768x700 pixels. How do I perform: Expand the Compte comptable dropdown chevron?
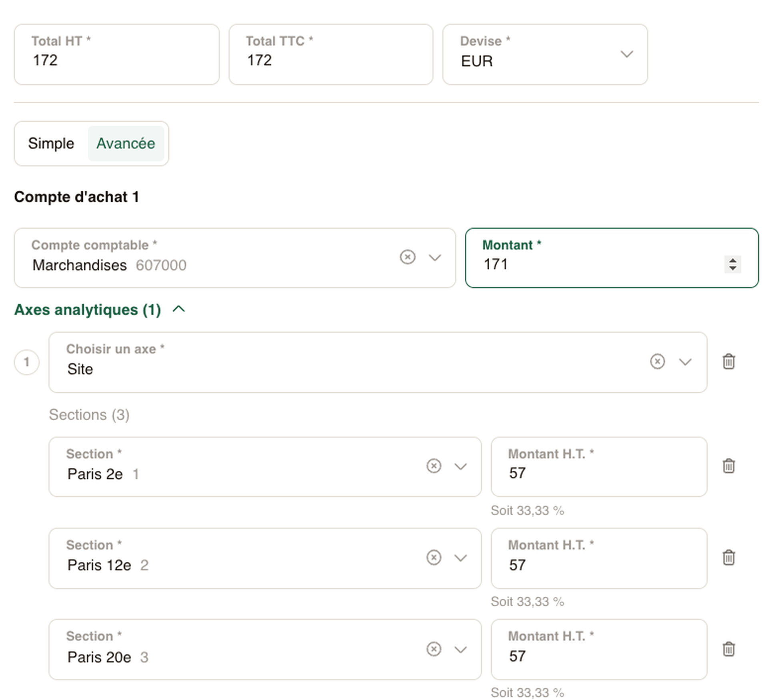[x=435, y=257]
